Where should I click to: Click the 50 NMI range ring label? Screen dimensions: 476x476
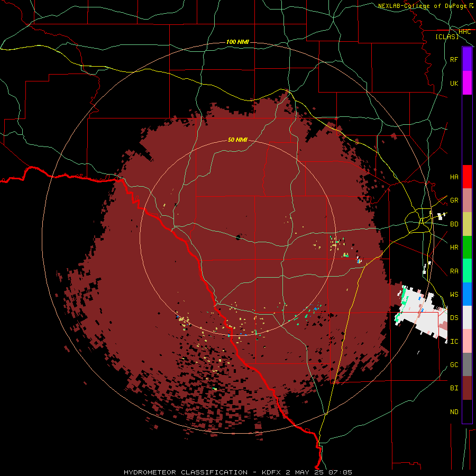[x=237, y=140]
